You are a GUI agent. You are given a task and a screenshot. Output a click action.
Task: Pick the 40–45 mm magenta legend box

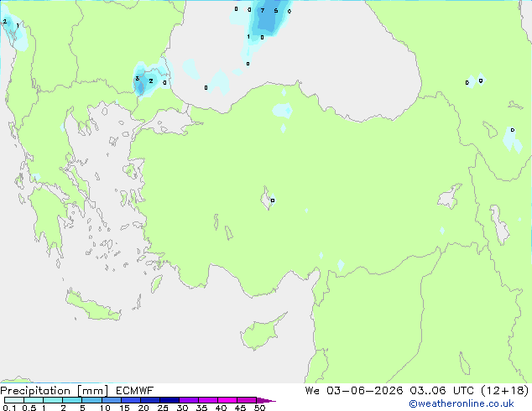[x=227, y=400]
